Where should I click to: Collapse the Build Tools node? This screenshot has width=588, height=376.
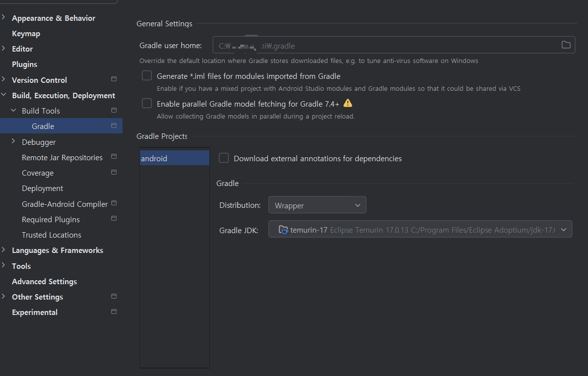click(x=13, y=110)
